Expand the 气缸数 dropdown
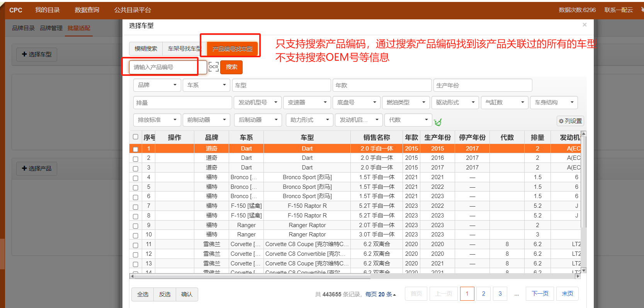This screenshot has width=644, height=308. point(505,102)
